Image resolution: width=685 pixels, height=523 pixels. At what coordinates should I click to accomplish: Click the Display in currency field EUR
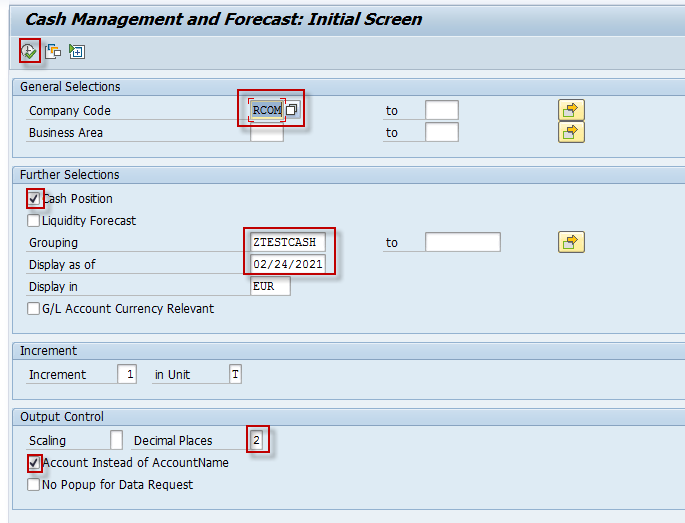point(270,287)
